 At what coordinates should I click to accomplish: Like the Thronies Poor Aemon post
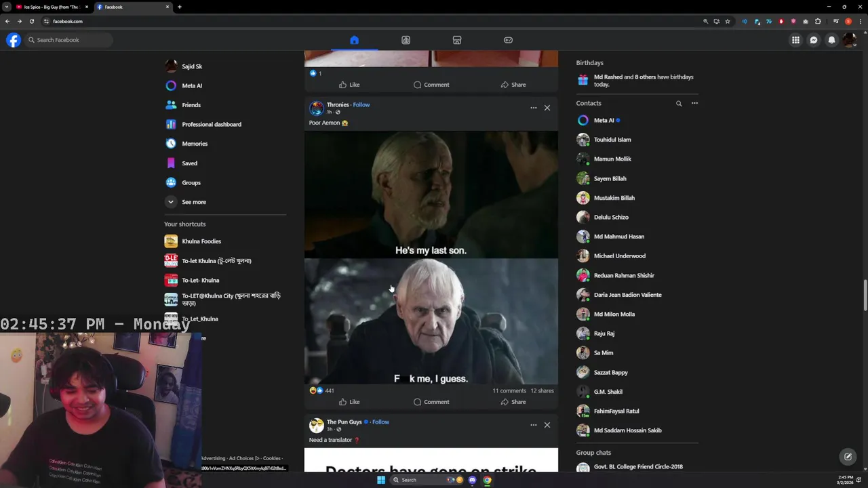pyautogui.click(x=349, y=402)
